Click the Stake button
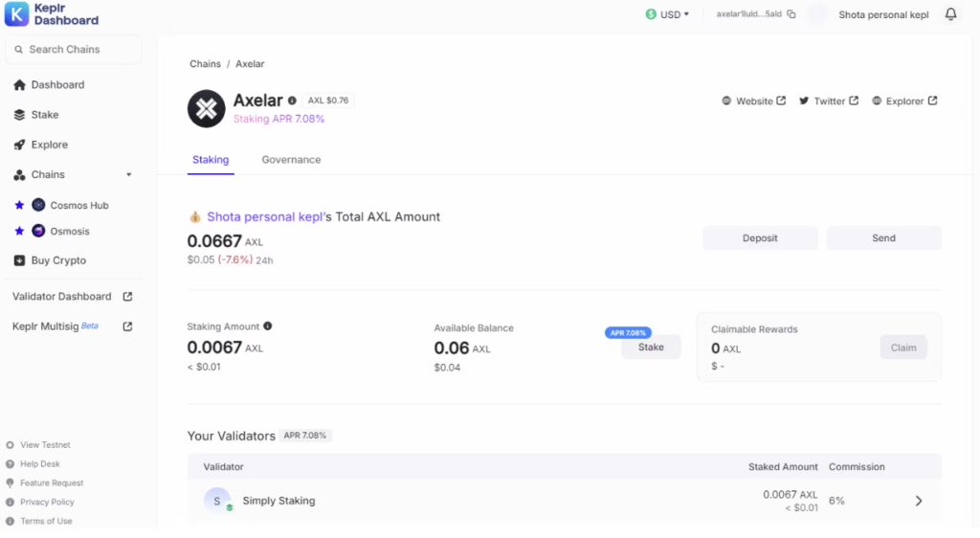 click(x=651, y=347)
